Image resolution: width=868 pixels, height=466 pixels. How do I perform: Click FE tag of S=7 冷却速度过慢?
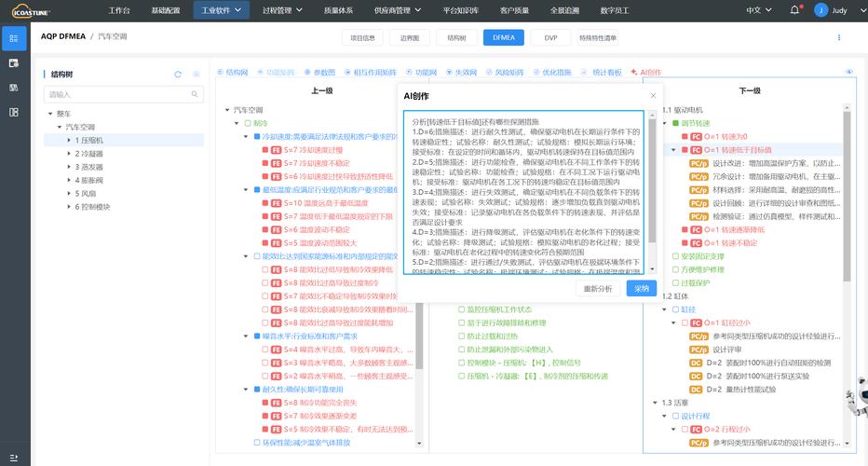tap(276, 150)
